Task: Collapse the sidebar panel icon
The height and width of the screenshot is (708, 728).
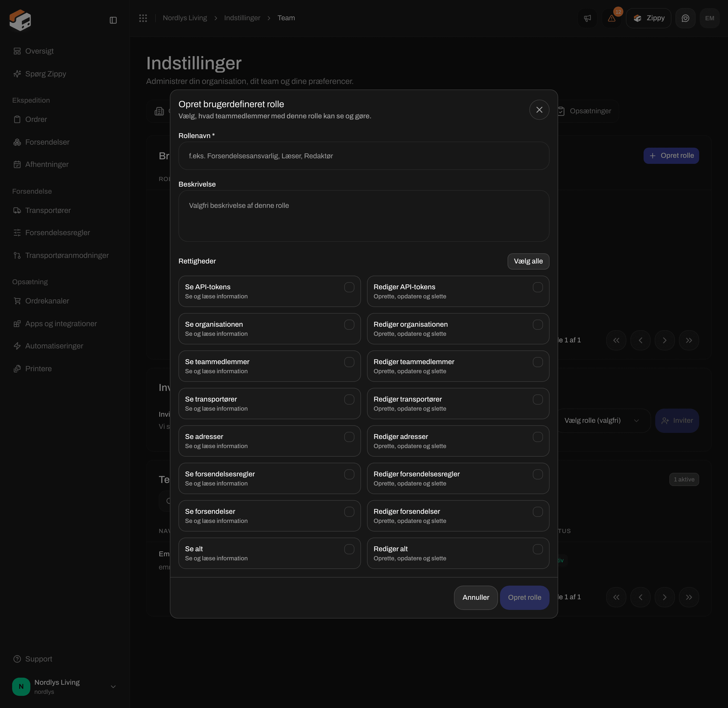Action: (x=113, y=20)
